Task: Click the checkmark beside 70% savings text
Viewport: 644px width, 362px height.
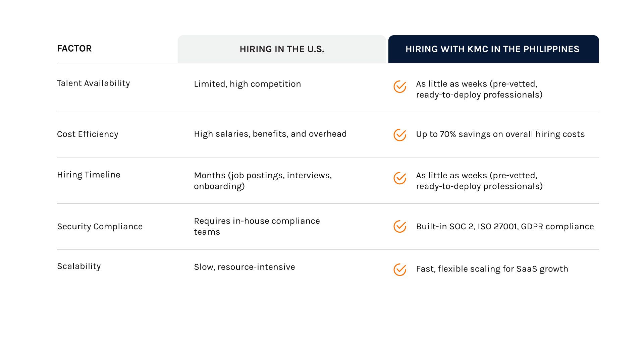Action: 399,135
